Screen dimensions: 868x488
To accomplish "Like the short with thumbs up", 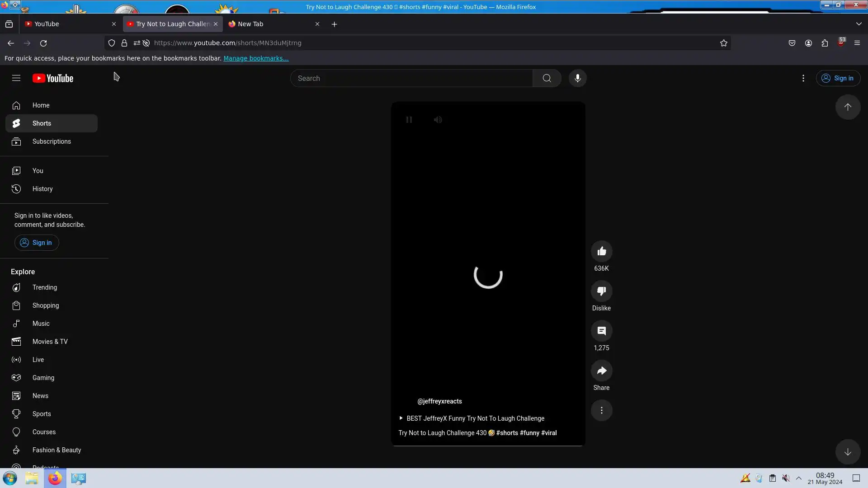I will pos(601,251).
